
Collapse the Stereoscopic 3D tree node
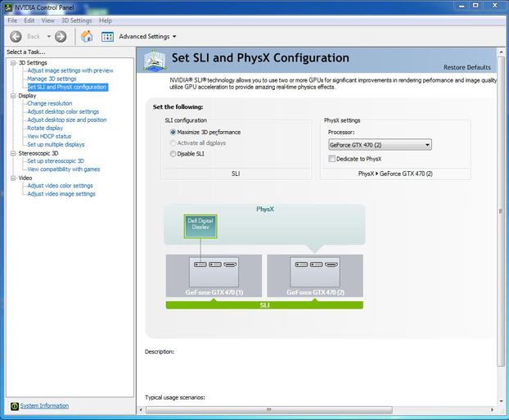[13, 153]
